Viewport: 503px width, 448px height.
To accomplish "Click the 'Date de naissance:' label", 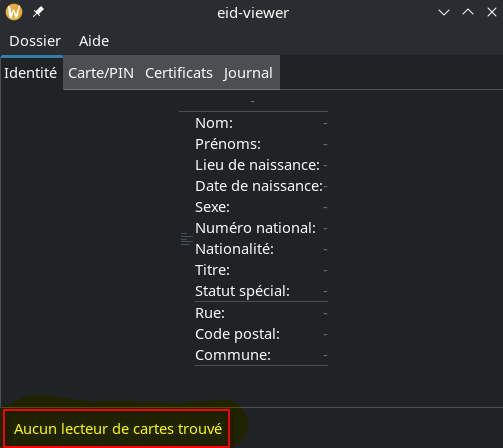I will (x=259, y=186).
